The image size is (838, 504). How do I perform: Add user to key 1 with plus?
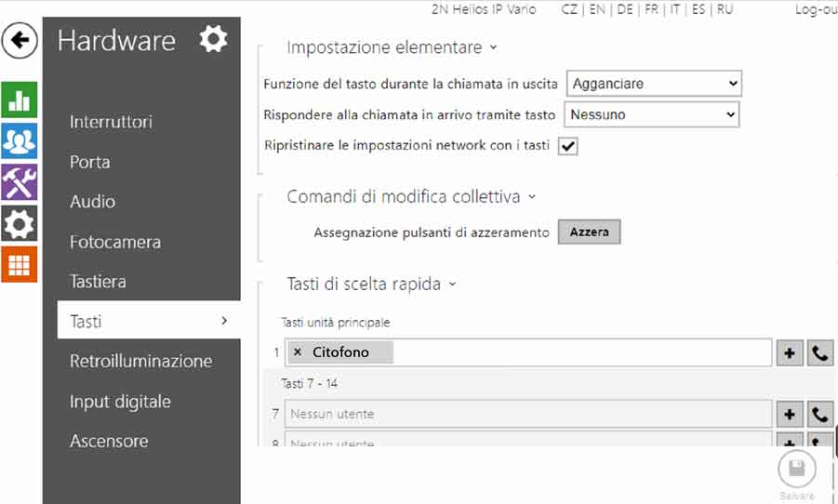pos(790,352)
